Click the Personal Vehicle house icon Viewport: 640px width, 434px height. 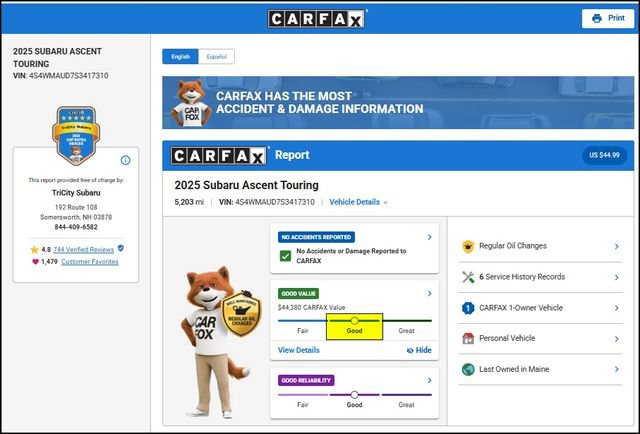click(x=468, y=338)
